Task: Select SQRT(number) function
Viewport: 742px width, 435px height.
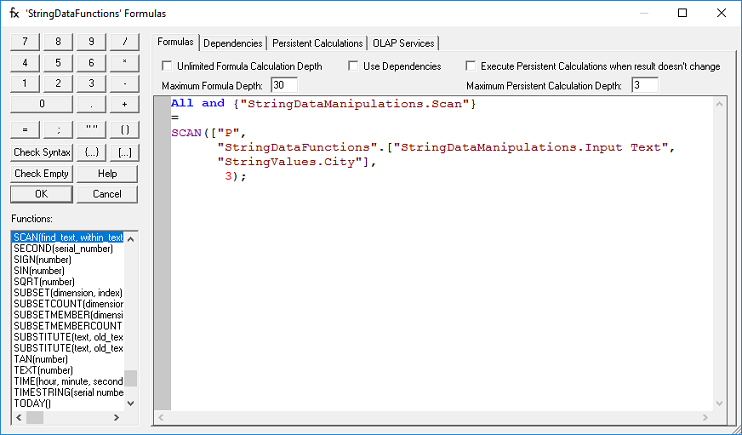Action: click(68, 282)
